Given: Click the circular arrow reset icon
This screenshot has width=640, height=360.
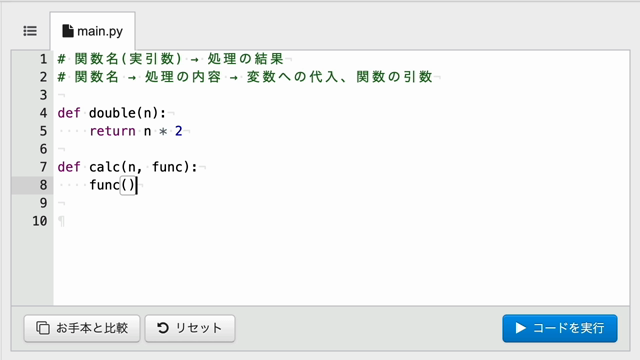Looking at the screenshot, I should (163, 328).
